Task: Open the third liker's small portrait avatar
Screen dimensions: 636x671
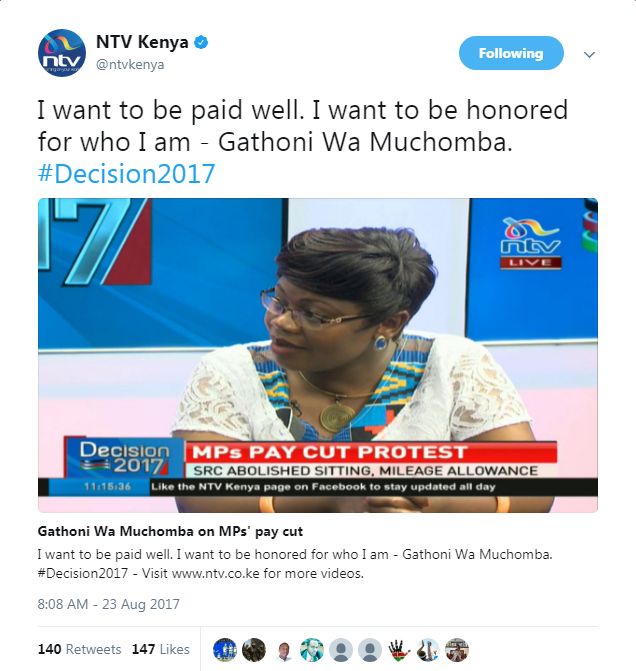Action: (x=283, y=650)
